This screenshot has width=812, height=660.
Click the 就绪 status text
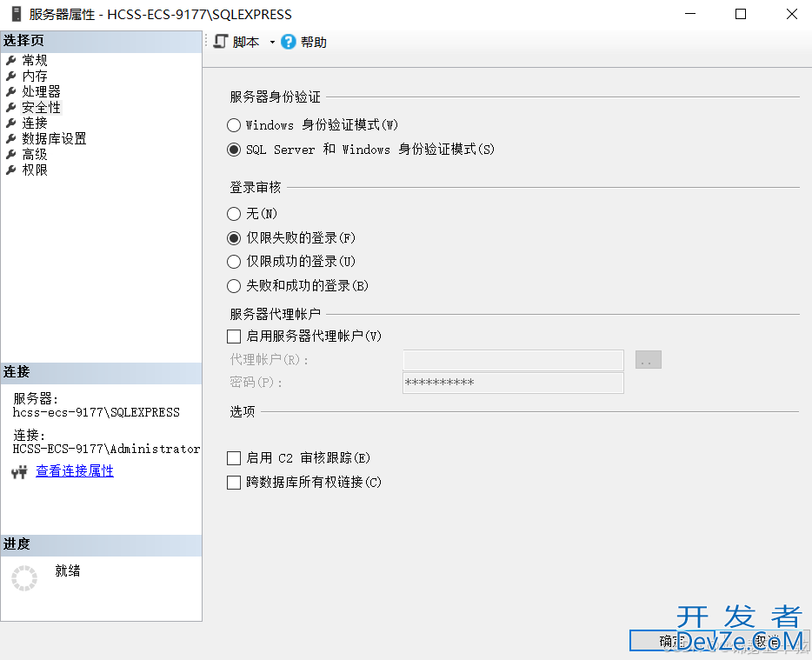[68, 570]
